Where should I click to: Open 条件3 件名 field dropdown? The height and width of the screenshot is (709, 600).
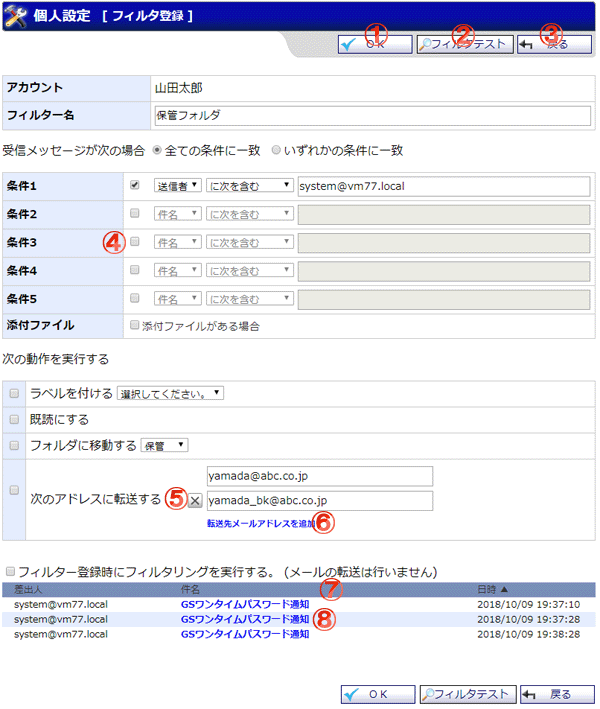coord(178,242)
